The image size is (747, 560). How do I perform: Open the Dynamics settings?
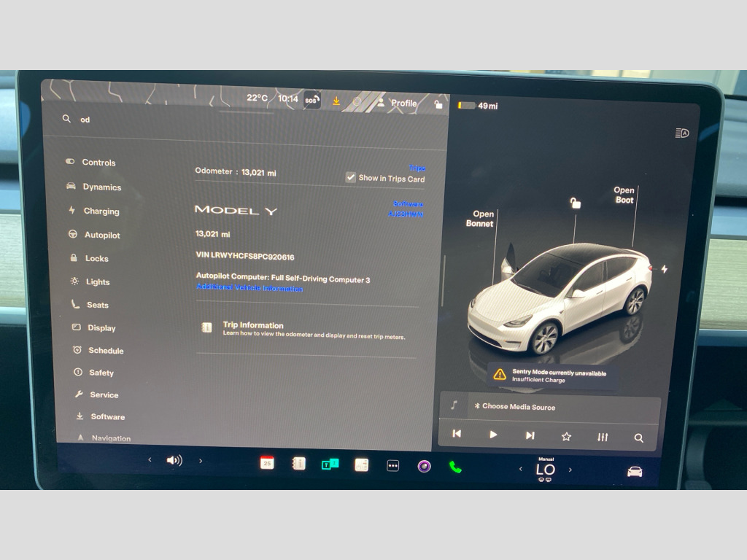click(x=94, y=187)
